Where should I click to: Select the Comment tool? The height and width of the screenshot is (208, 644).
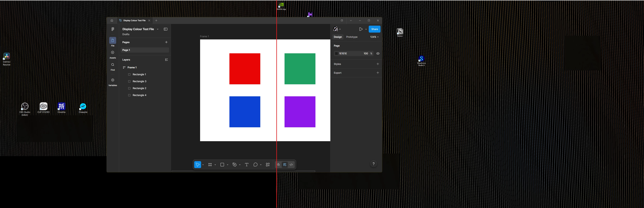click(x=255, y=165)
